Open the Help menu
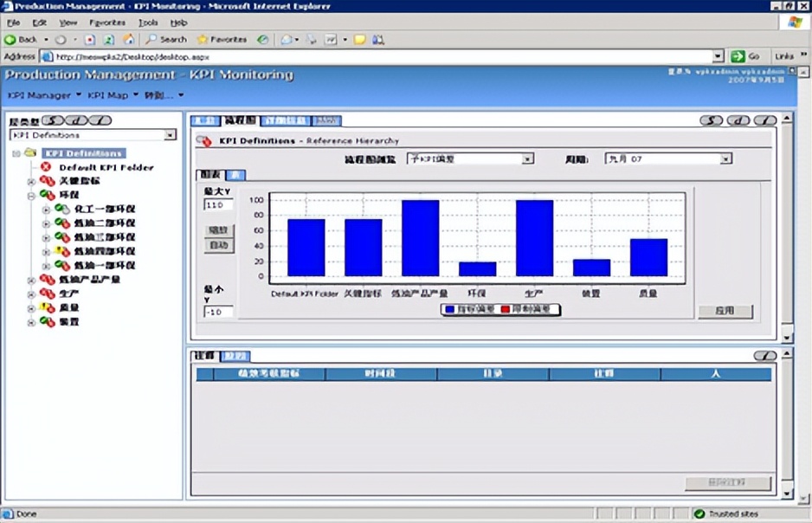This screenshot has height=523, width=812. pos(178,23)
